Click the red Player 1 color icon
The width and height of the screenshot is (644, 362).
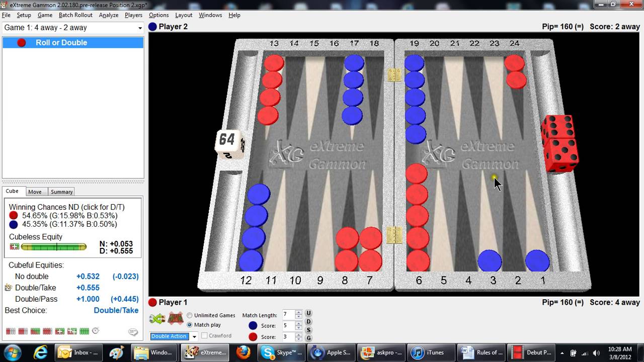tap(152, 302)
